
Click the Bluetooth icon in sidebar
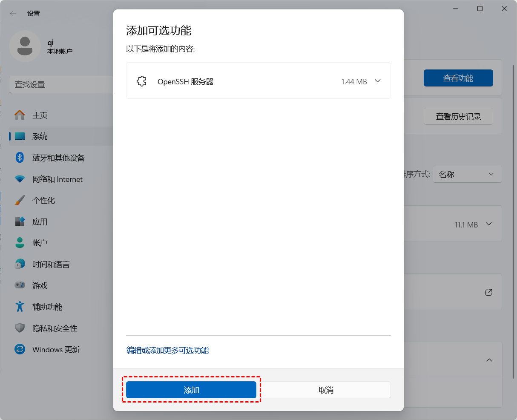pyautogui.click(x=20, y=158)
